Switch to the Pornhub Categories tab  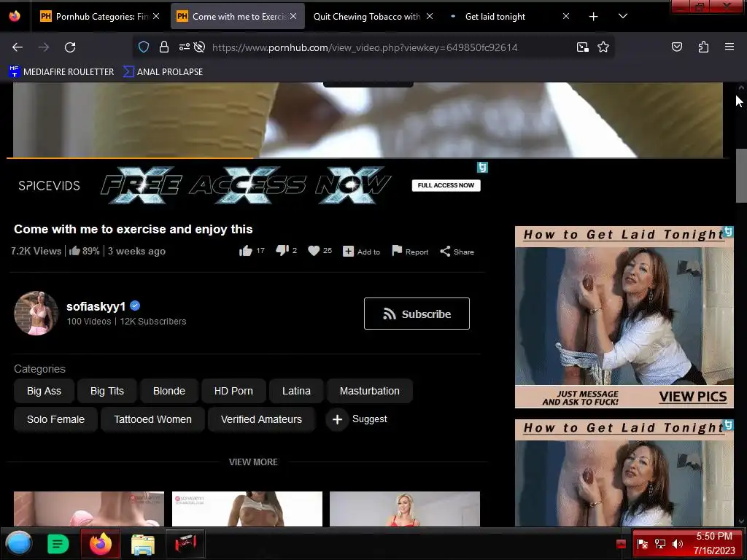[100, 17]
